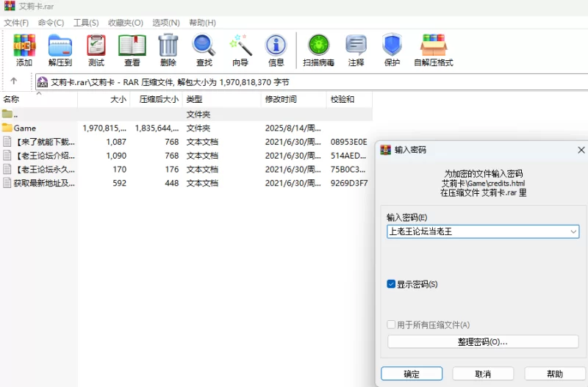Click the Delete (删除) trash icon

(x=168, y=46)
